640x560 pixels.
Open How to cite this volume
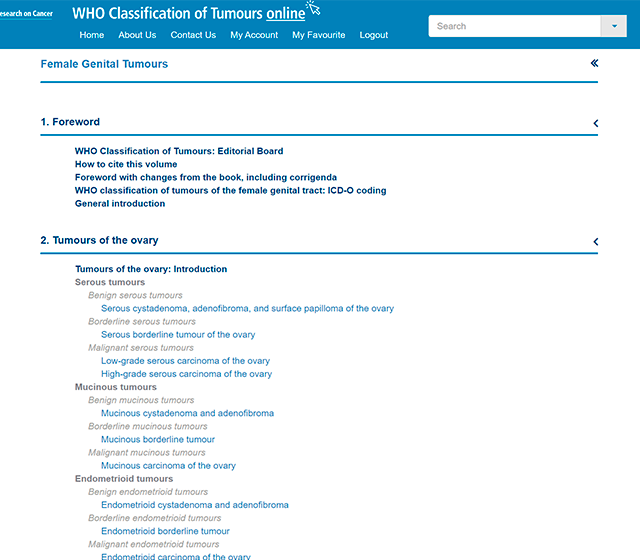(x=126, y=164)
